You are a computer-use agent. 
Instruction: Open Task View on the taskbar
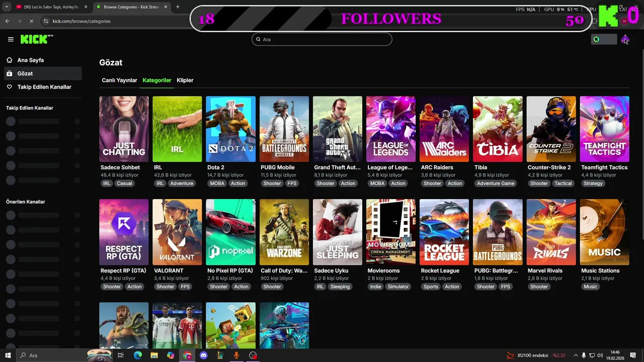coord(121,355)
